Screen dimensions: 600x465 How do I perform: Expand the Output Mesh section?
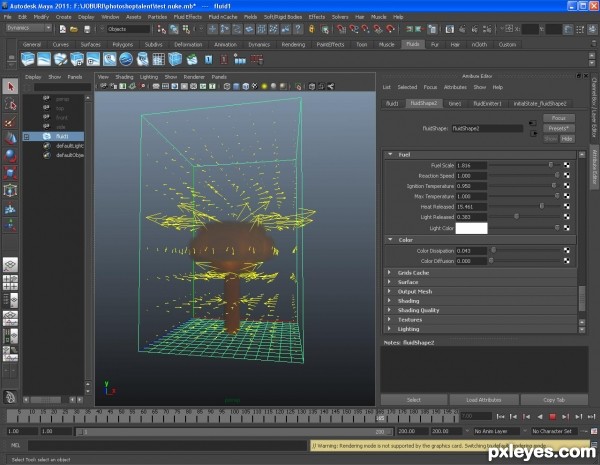pos(390,291)
